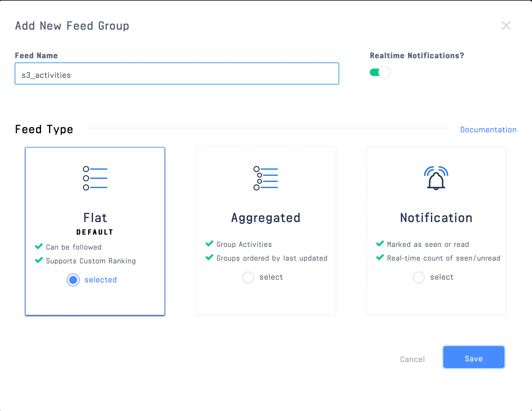The height and width of the screenshot is (411, 532).
Task: Click the selected Flat radio button
Action: point(73,280)
